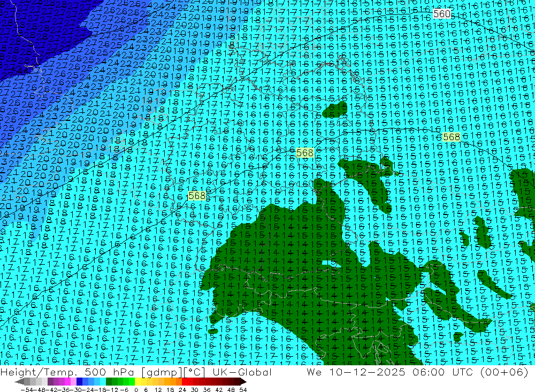Click the middle 568 contour label
Viewport: 535px width, 392px height.
(305, 152)
